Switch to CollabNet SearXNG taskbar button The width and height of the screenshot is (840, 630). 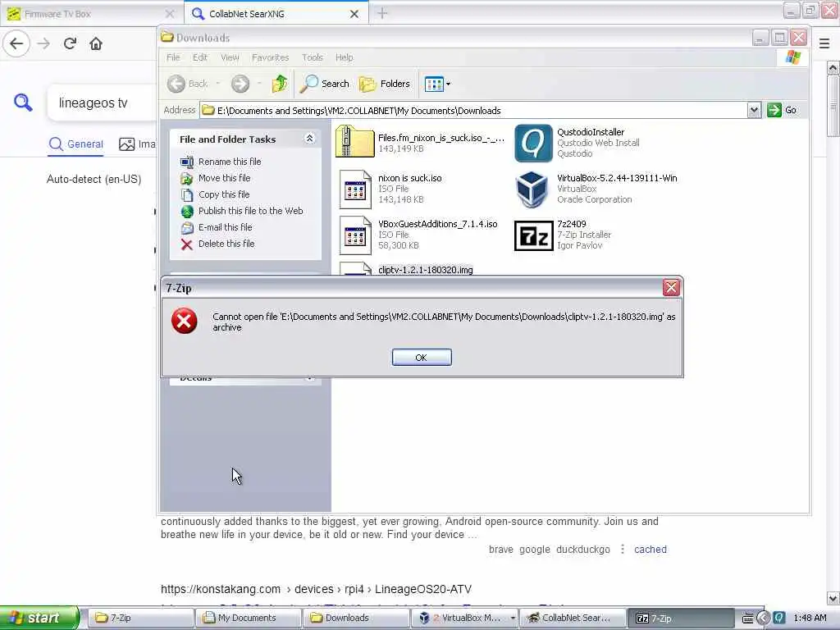(x=573, y=618)
